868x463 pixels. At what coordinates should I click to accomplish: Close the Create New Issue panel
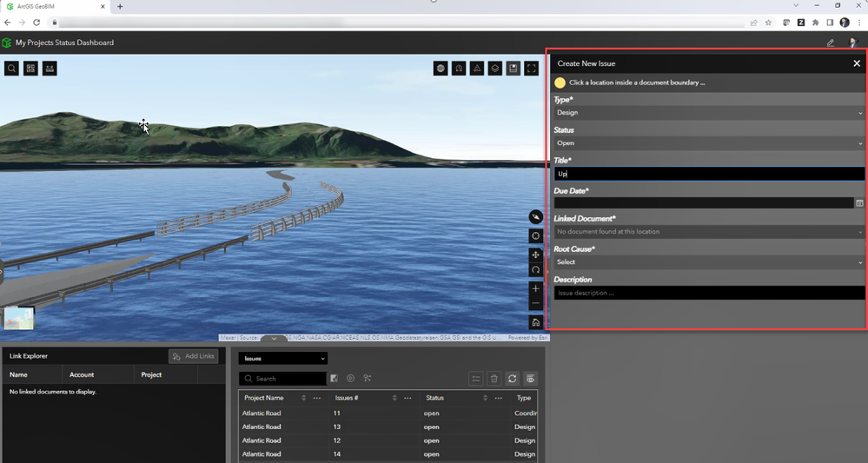[x=857, y=63]
